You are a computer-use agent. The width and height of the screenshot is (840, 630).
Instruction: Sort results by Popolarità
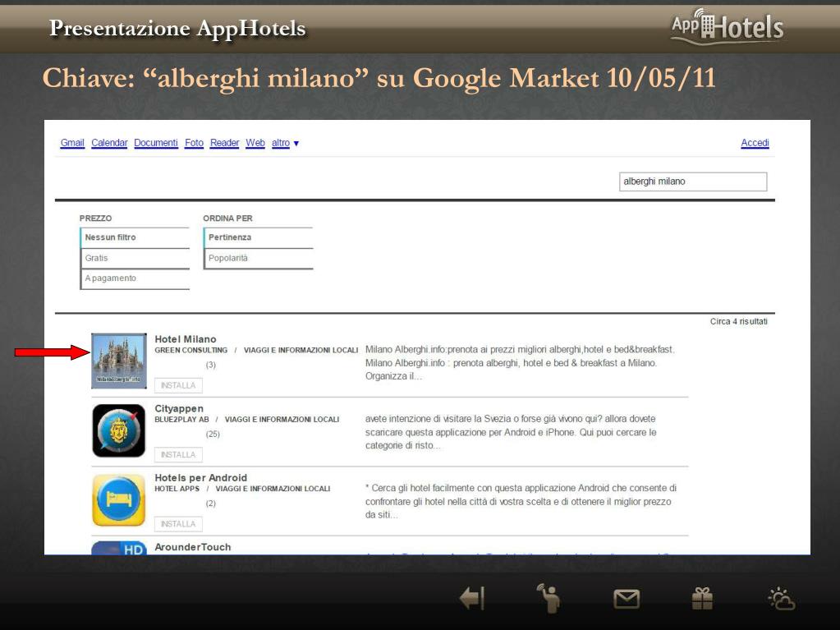tap(258, 258)
